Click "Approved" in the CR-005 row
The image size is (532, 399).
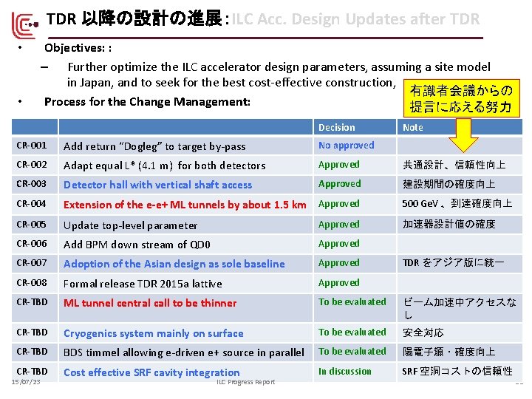pos(339,225)
